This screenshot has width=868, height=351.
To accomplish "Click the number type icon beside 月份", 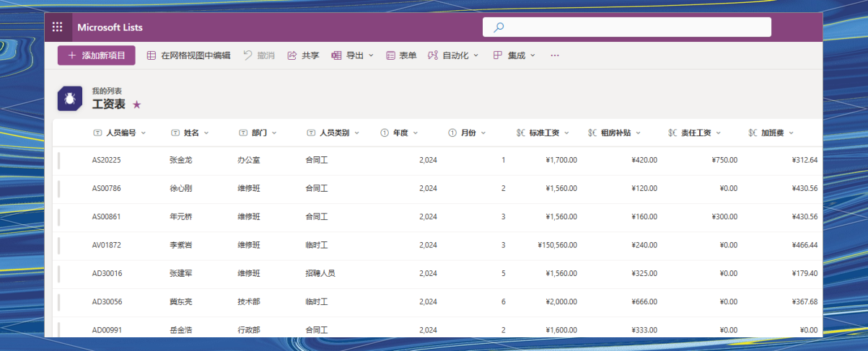I will point(452,133).
